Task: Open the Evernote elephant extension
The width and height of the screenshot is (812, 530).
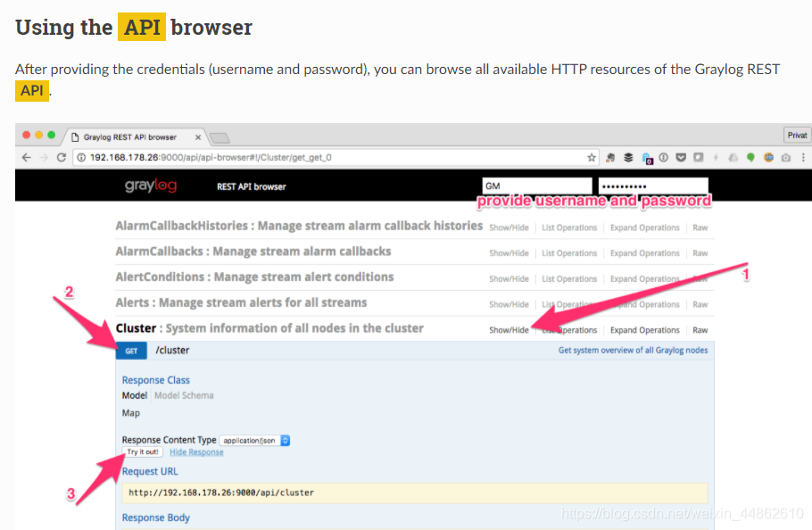Action: click(610, 157)
